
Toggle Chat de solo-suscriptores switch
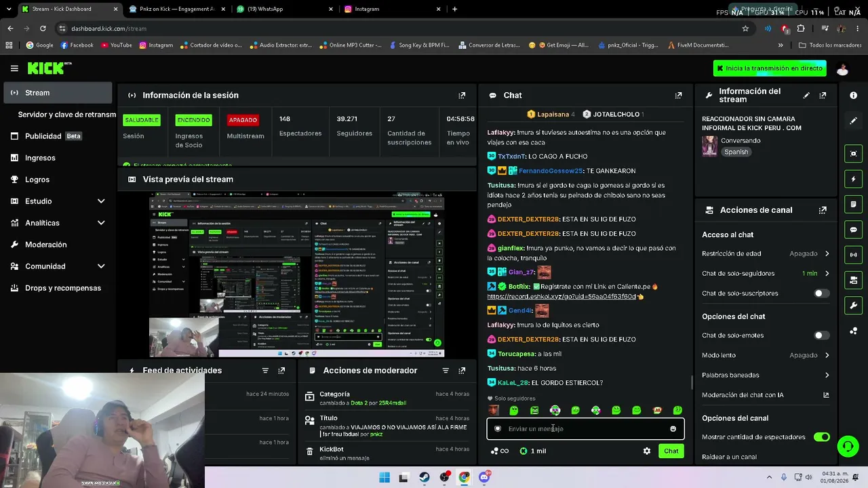pos(821,293)
